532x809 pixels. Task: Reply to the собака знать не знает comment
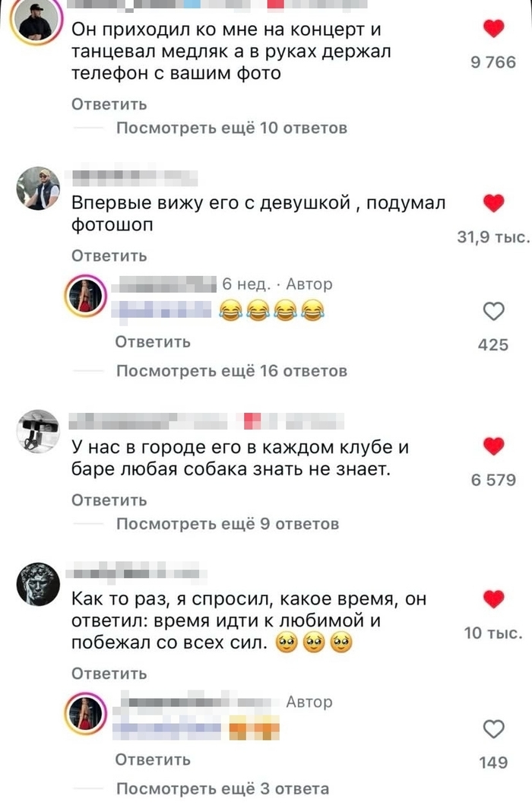coord(109,500)
